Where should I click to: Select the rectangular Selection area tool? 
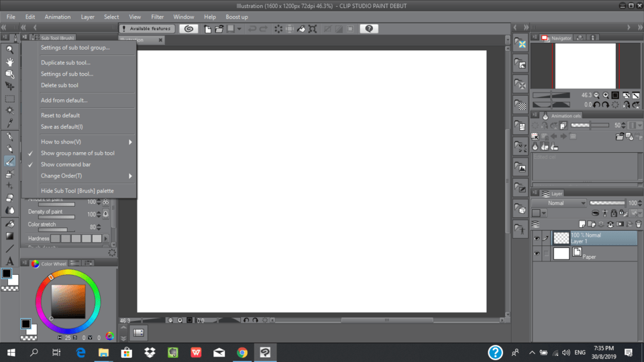coord(9,99)
